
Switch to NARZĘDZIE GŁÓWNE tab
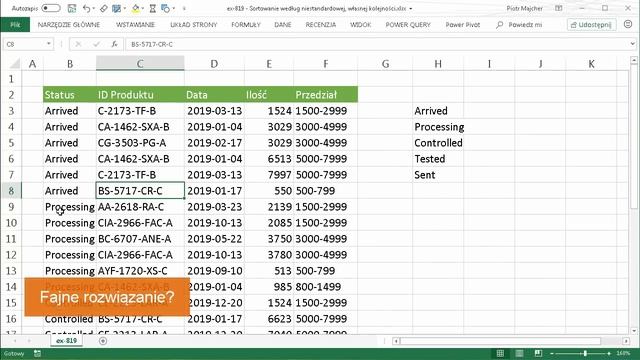coord(69,24)
